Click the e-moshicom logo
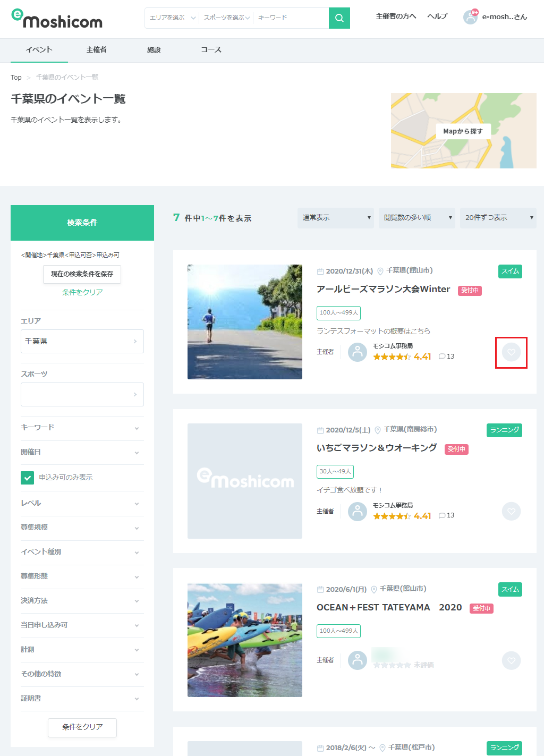 (56, 18)
